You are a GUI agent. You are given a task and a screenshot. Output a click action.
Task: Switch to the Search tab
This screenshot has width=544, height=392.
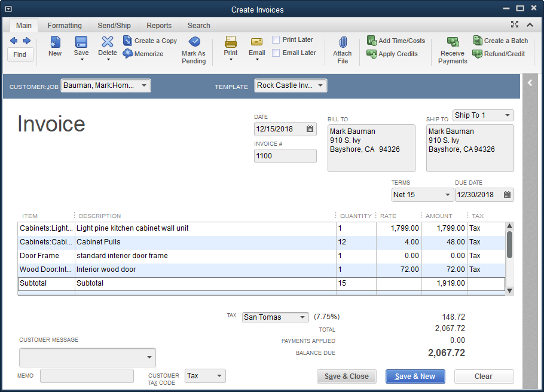pos(199,26)
